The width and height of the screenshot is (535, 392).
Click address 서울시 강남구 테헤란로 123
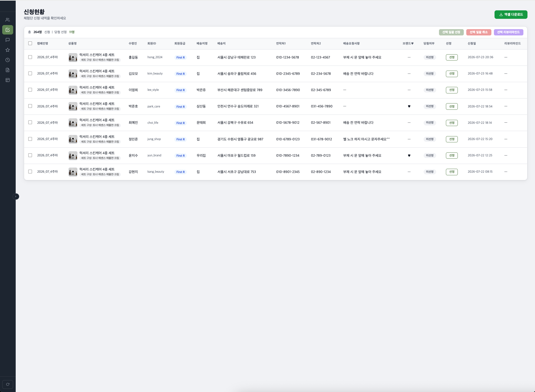[236, 57]
